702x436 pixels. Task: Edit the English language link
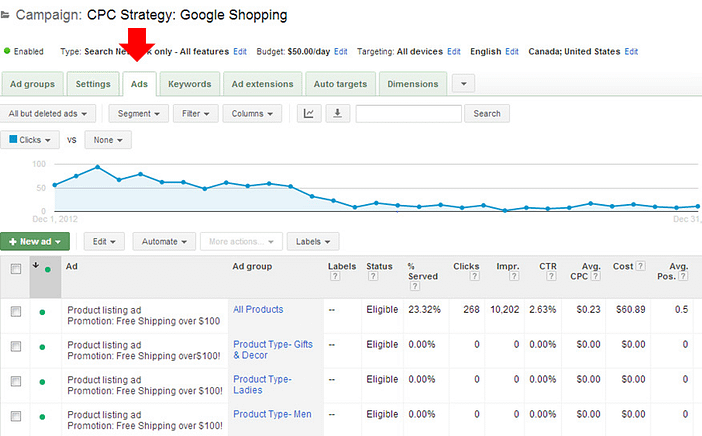(x=512, y=51)
